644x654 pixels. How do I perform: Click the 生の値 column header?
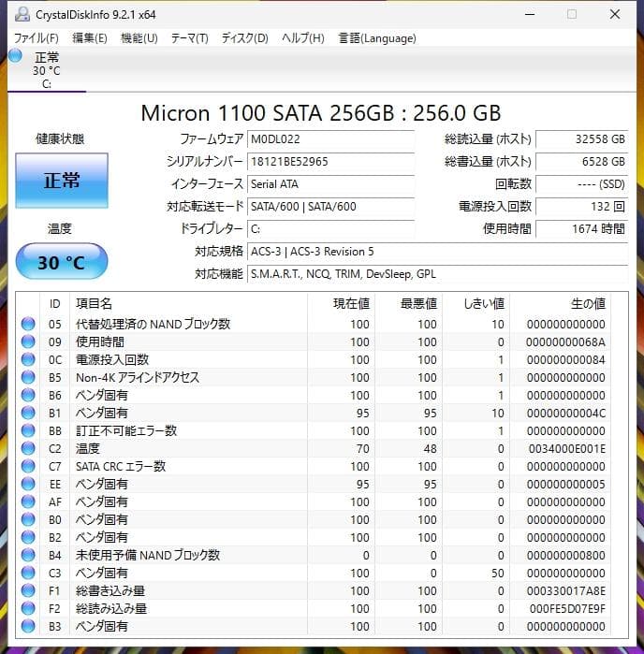(588, 304)
